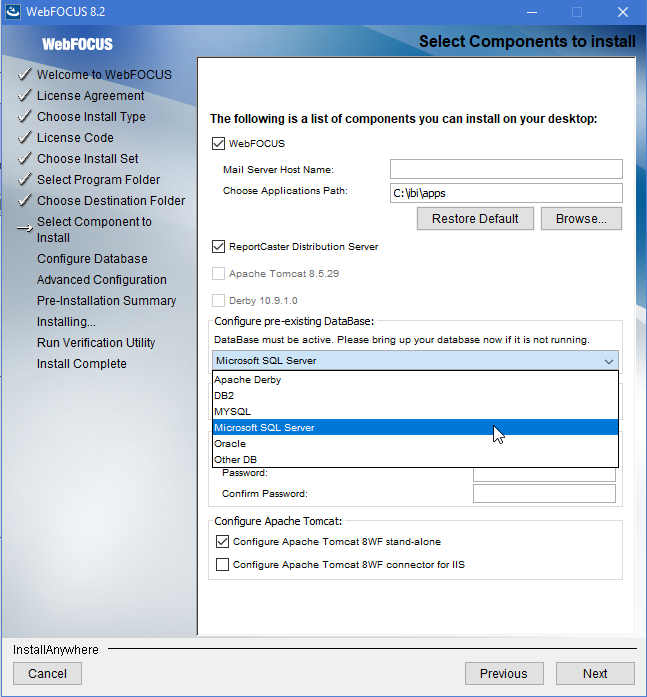Click the Password input field

coord(544,475)
